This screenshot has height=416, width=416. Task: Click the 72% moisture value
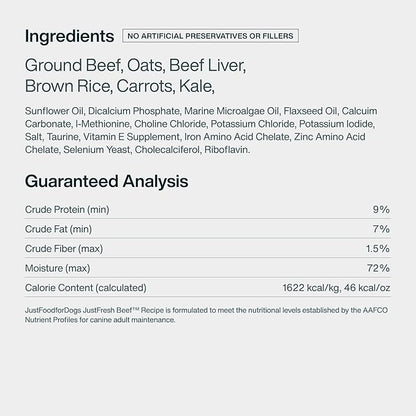point(378,268)
